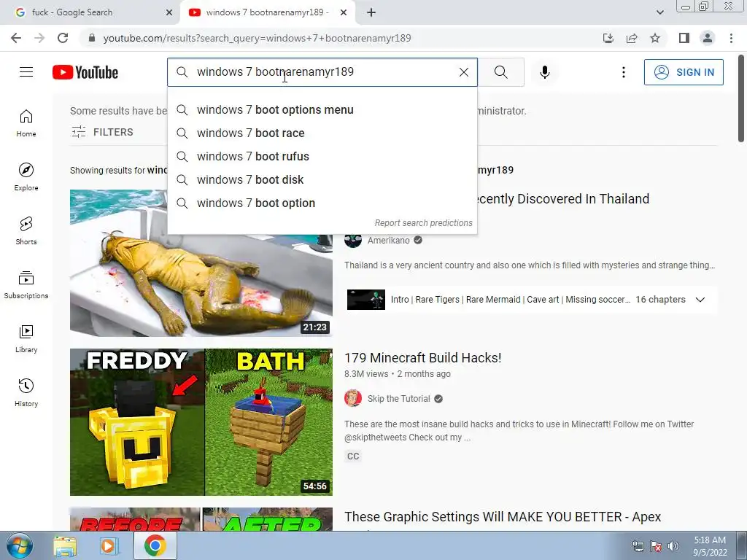Open the Amerikano channel link
This screenshot has width=747, height=560.
click(x=388, y=241)
